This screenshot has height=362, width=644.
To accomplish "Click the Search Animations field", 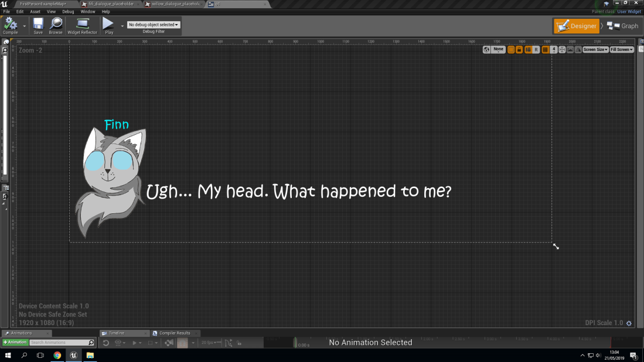I will tap(59, 343).
